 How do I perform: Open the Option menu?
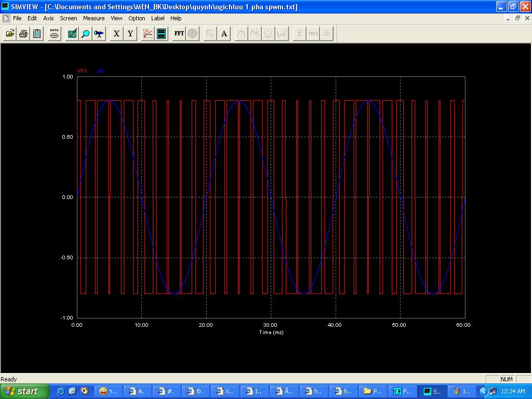pyautogui.click(x=137, y=18)
